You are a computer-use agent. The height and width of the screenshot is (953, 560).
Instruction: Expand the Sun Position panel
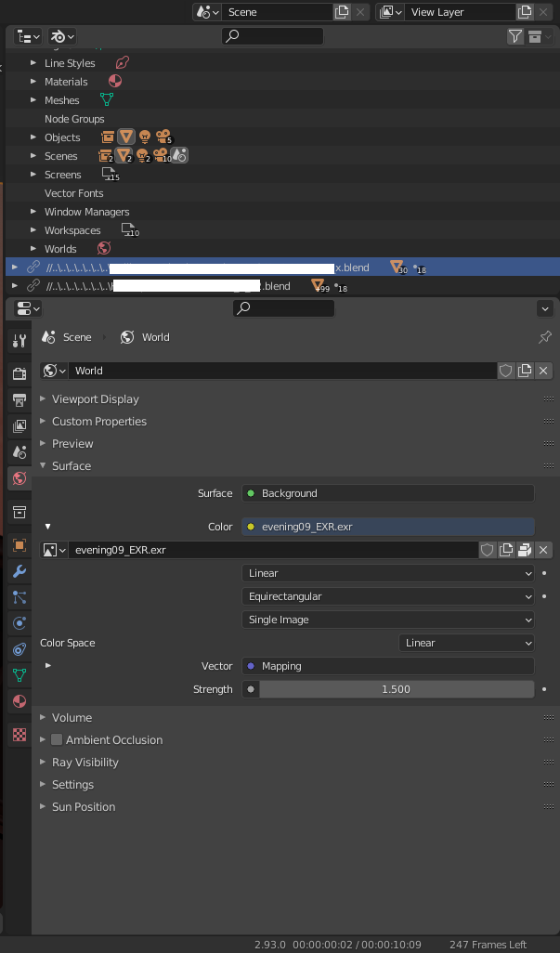(x=84, y=806)
